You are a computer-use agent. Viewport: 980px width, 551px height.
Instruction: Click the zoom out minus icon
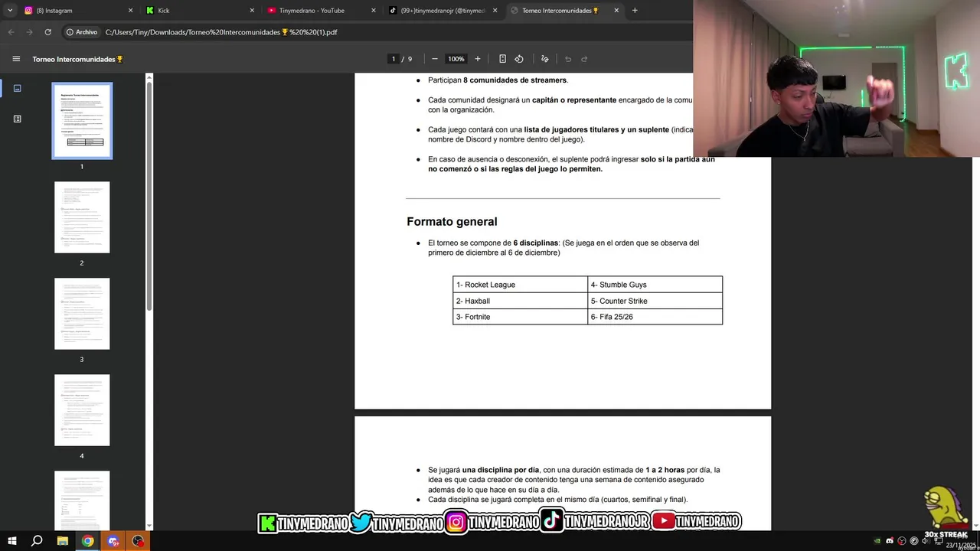(435, 59)
